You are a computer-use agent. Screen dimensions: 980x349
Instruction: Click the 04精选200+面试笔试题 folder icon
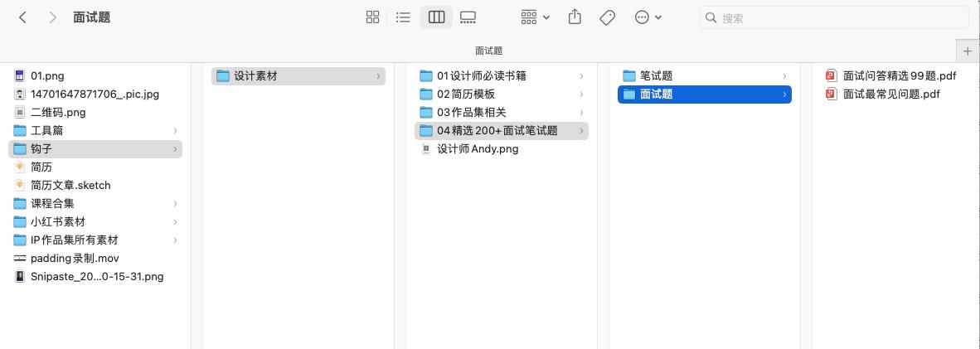tap(425, 131)
